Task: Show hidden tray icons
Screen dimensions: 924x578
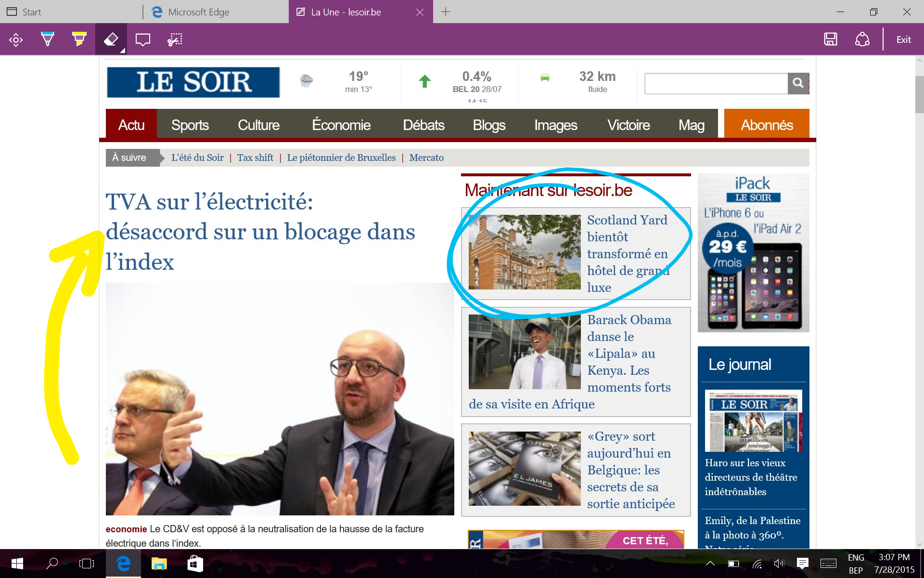Action: point(710,563)
